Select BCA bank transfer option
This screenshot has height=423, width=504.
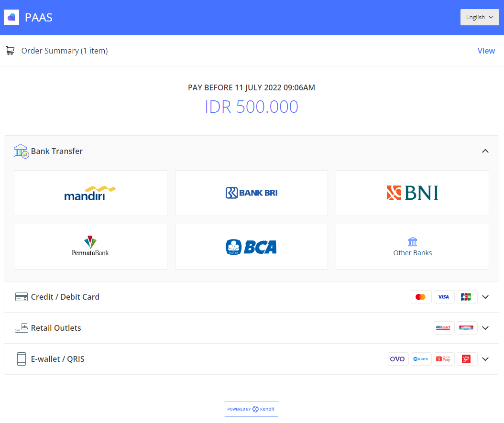[252, 247]
